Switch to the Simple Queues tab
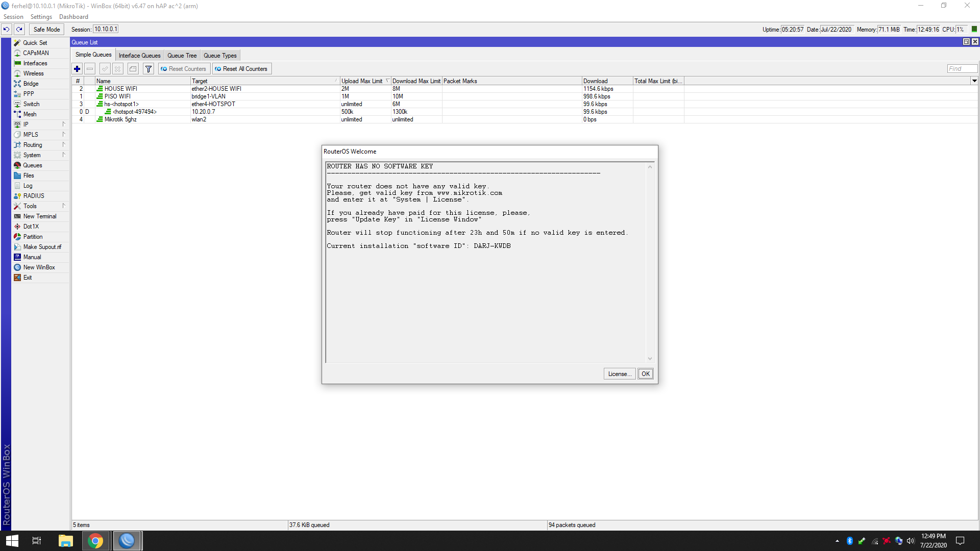The width and height of the screenshot is (980, 551). pyautogui.click(x=93, y=55)
